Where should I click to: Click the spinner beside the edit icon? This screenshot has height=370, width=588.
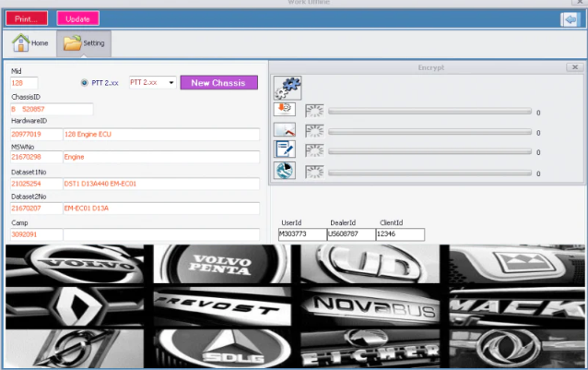coord(314,150)
